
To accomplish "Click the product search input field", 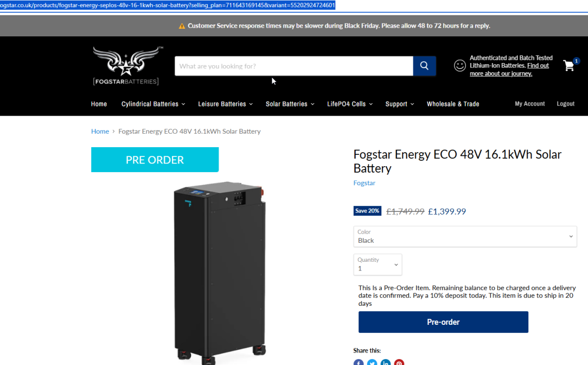I will point(293,66).
